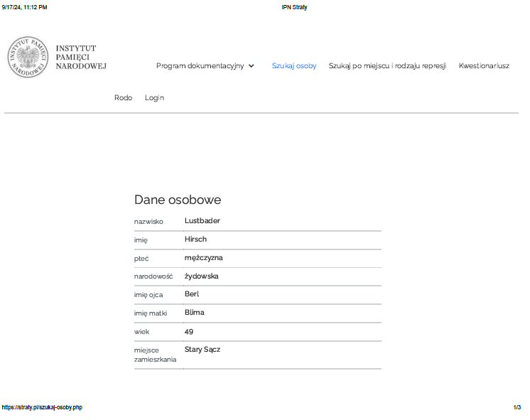Click the residence value Stary Sącz

202,350
